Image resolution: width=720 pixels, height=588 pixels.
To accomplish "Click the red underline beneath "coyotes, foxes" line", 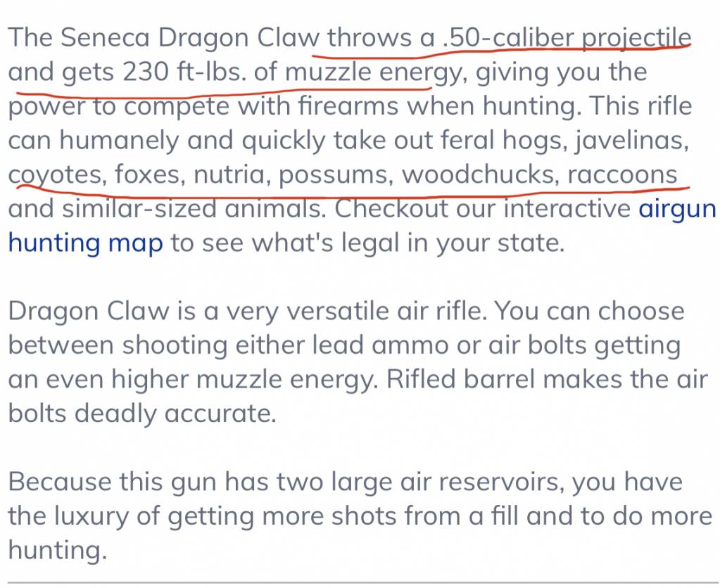I will point(353,190).
